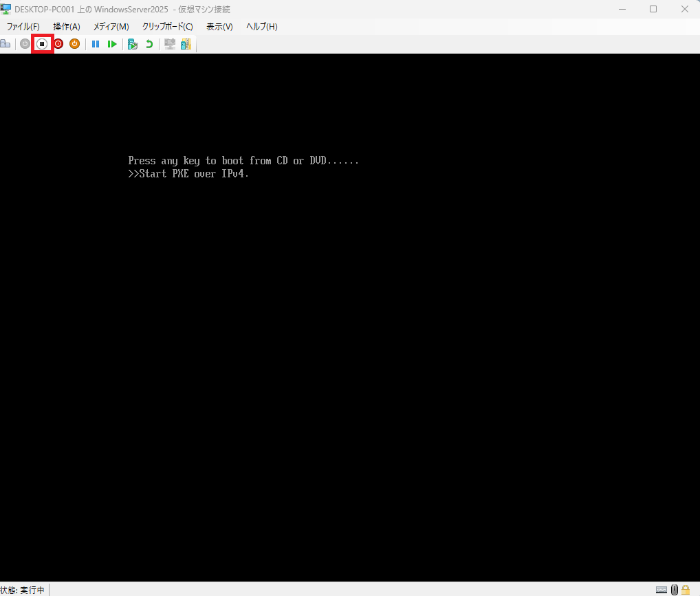This screenshot has width=700, height=596.
Task: Open the ヘルプ(H) menu
Action: click(261, 27)
